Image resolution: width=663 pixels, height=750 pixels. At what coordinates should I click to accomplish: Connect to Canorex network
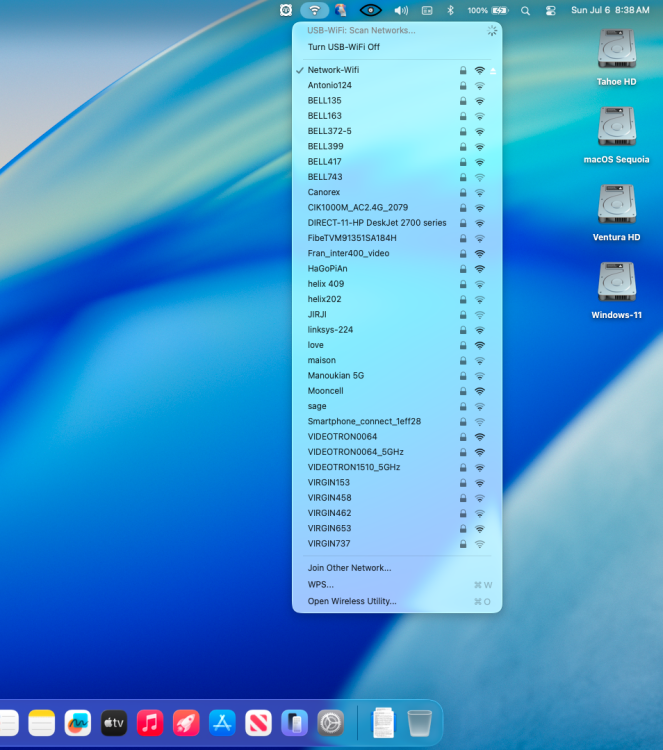[x=397, y=192]
